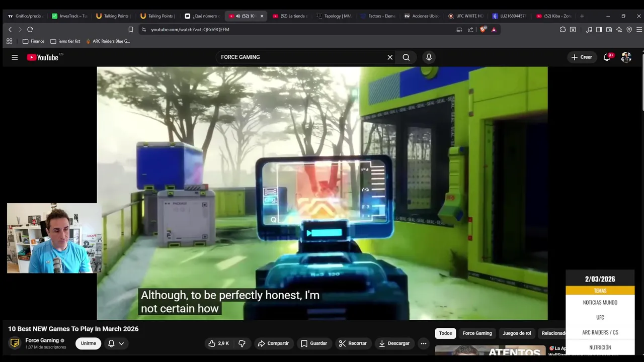Viewport: 644px width, 362px height.
Task: Toggle channel notification bell next to Unirme
Action: coord(116,343)
